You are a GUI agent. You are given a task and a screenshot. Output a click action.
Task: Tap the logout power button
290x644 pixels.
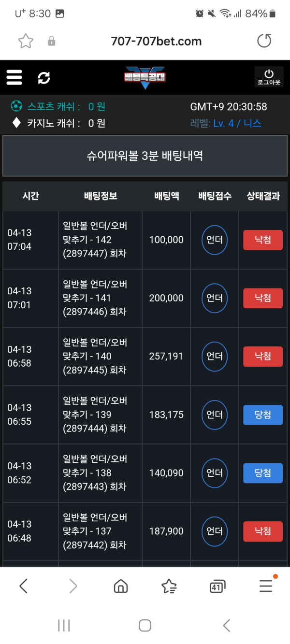coord(269,77)
